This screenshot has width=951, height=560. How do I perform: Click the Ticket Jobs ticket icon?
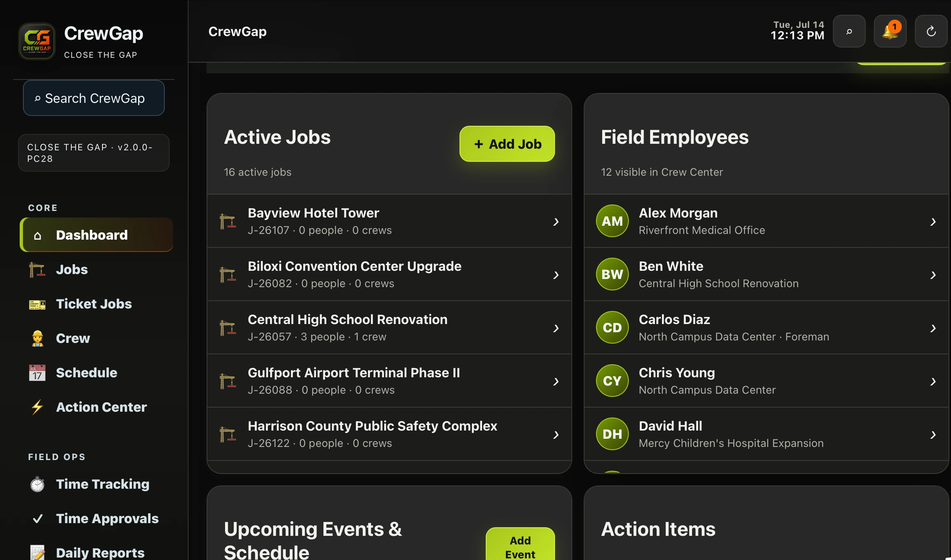pos(37,304)
